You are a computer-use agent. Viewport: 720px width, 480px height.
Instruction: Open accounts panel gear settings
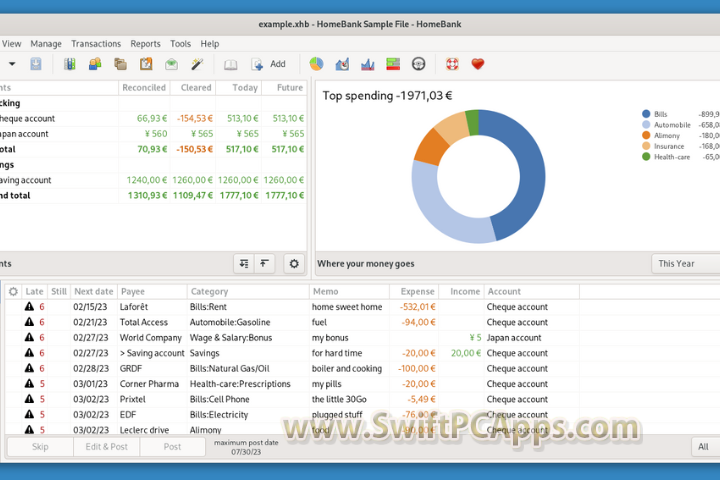pos(294,264)
